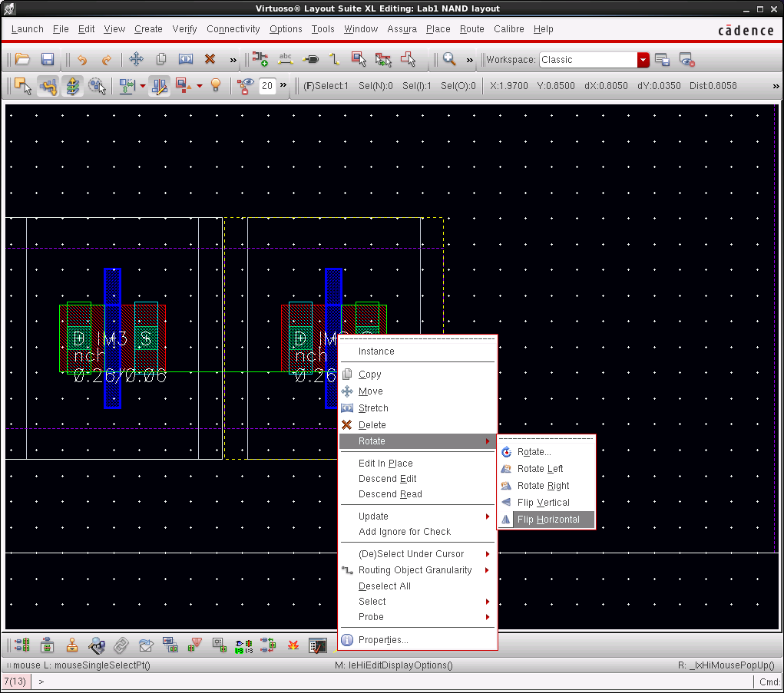Click the red explosion icon in bottom toolbar
Viewport: 784px width, 693px height.
(293, 645)
